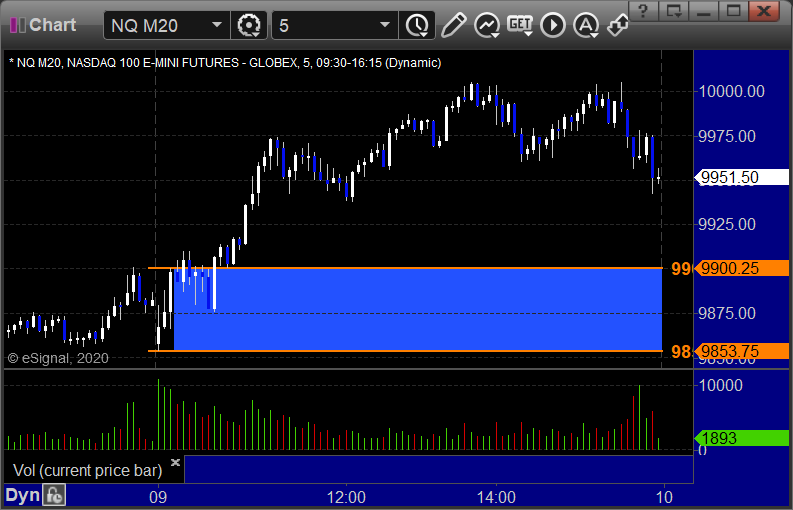Click the play bar-replay icon
The width and height of the screenshot is (793, 510).
553,25
